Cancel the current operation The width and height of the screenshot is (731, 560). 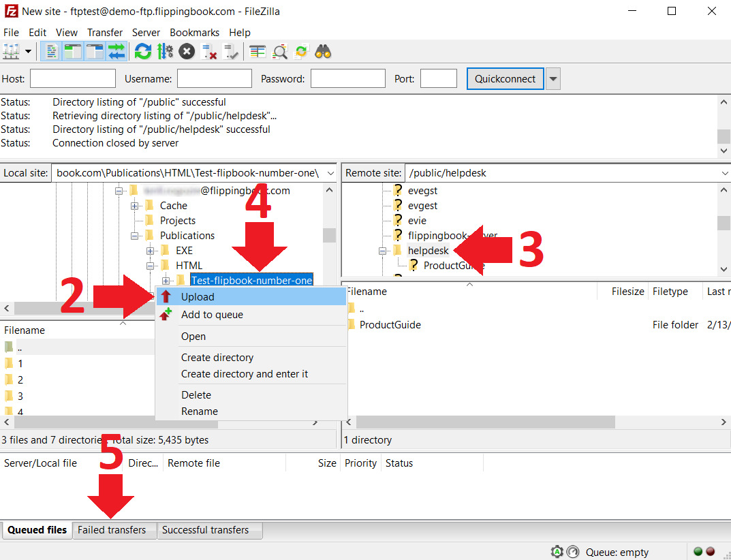click(x=187, y=51)
